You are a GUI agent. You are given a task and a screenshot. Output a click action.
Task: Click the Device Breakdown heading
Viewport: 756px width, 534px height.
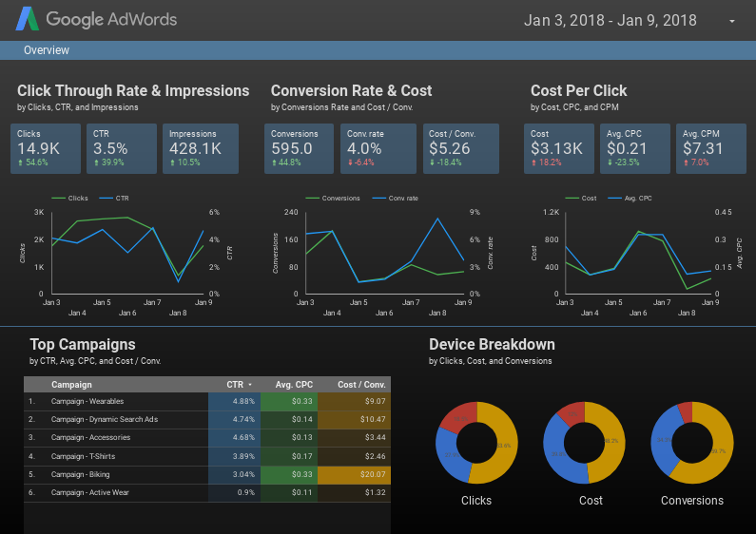pyautogui.click(x=492, y=345)
